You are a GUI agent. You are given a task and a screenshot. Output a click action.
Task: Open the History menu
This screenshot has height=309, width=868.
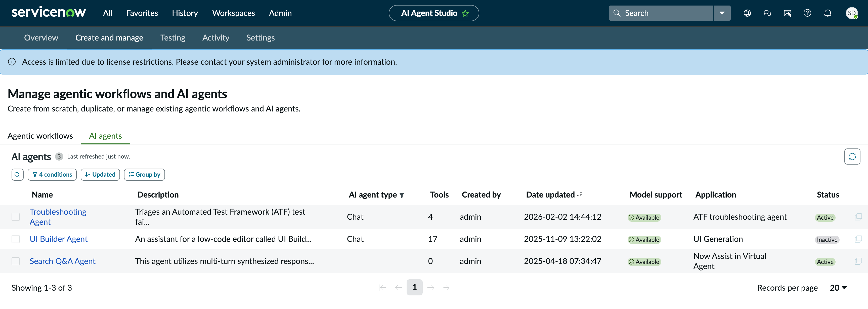coord(185,13)
